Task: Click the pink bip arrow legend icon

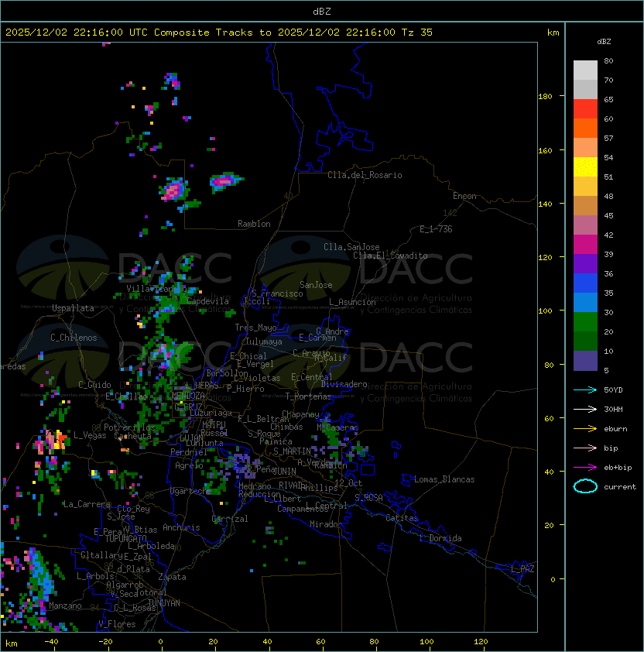Action: pos(585,448)
